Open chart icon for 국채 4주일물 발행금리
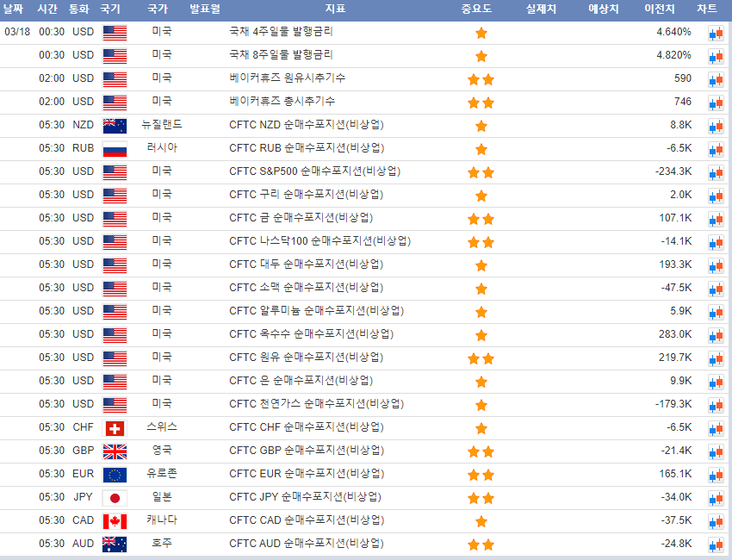 click(716, 33)
